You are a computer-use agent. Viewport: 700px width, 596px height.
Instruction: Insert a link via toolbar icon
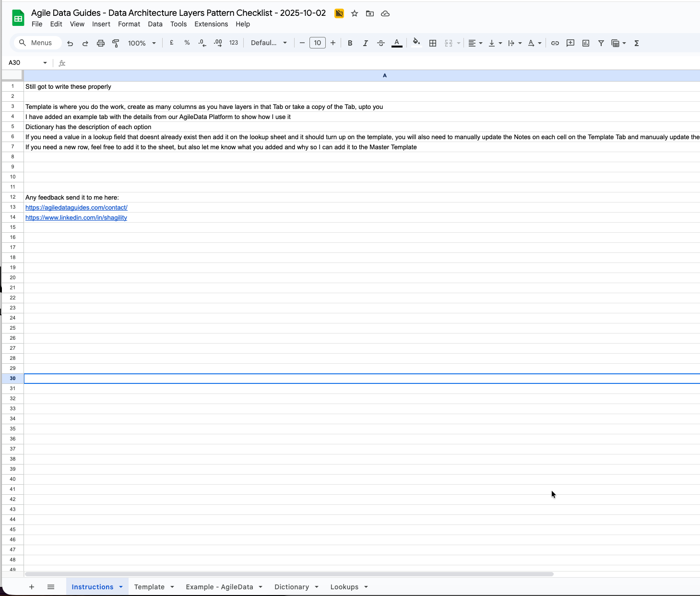point(555,43)
